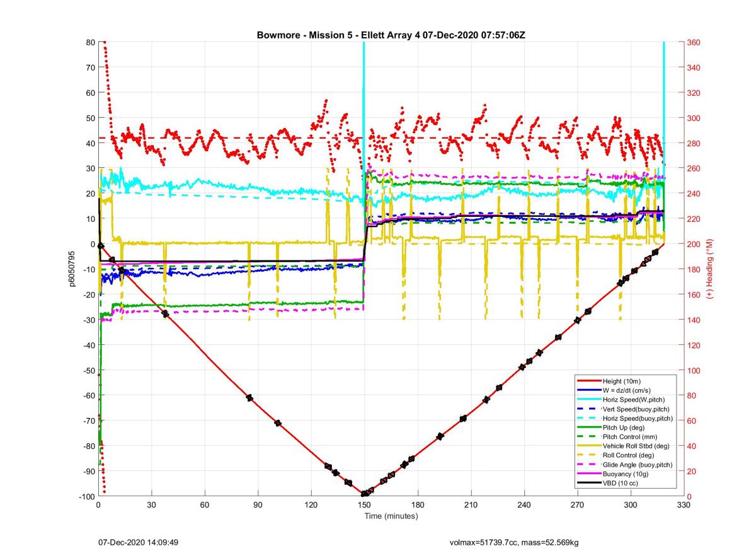Select the -50 tick on the left axis
756x558 pixels.
point(88,370)
